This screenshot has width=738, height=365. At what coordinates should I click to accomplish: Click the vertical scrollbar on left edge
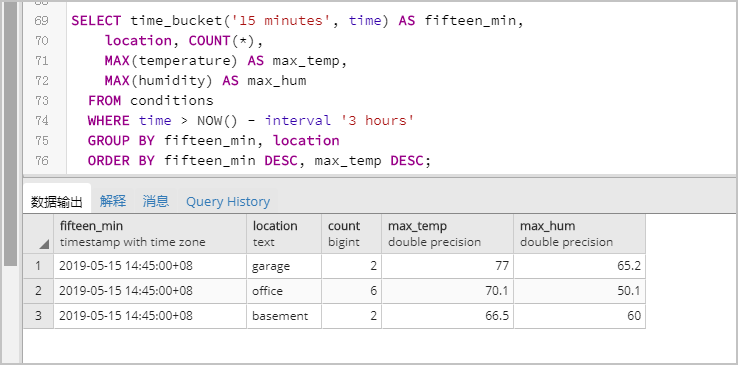(10, 134)
